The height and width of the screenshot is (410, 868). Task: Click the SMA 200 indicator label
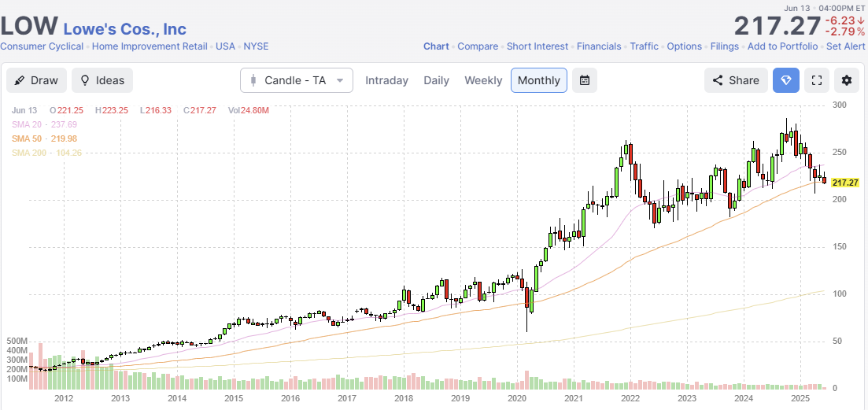point(46,153)
